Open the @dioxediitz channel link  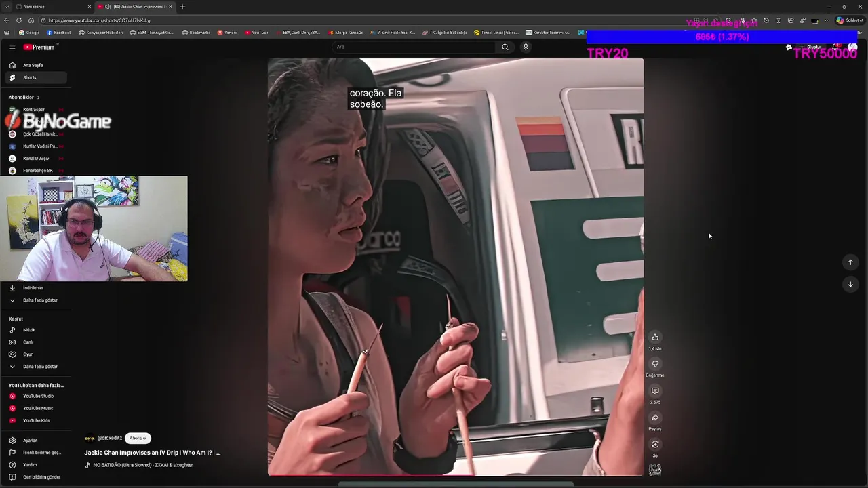109,439
